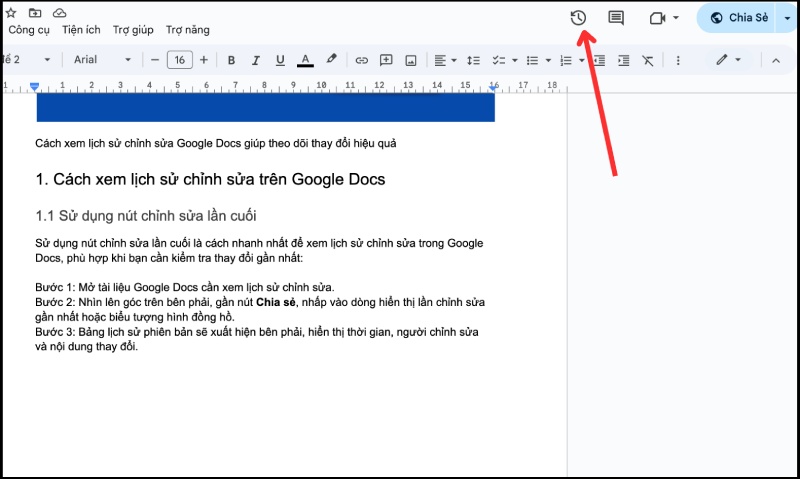Click the blue banner image in document
Screen dimensions: 800x479
pyautogui.click(x=266, y=107)
